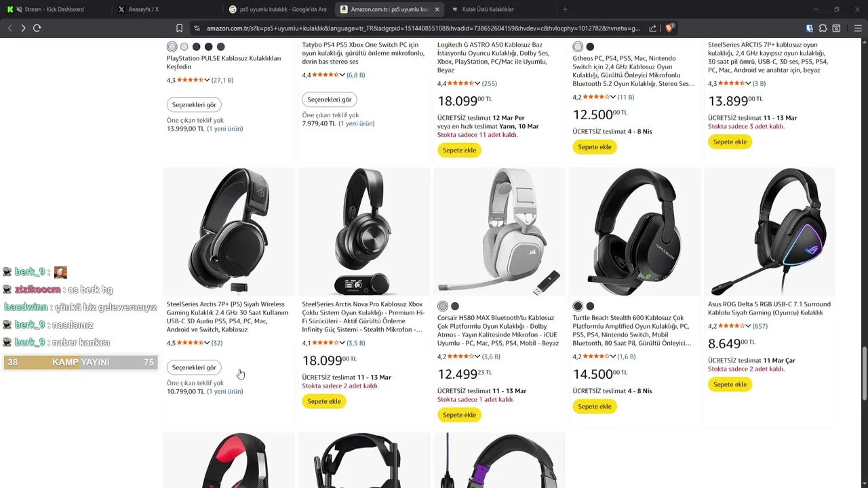Open a new tab with the plus icon
This screenshot has height=488, width=868.
pos(565,9)
